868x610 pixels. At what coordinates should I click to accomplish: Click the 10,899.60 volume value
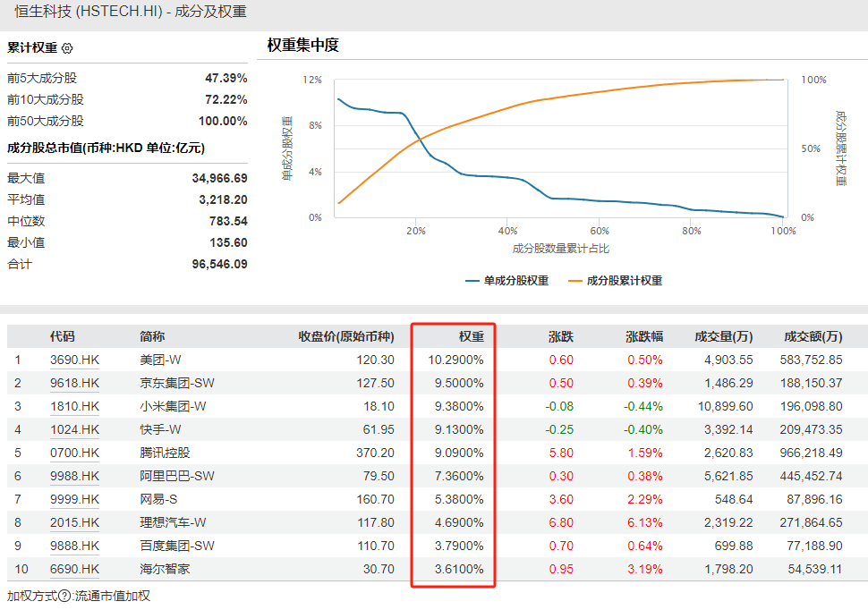coord(725,406)
